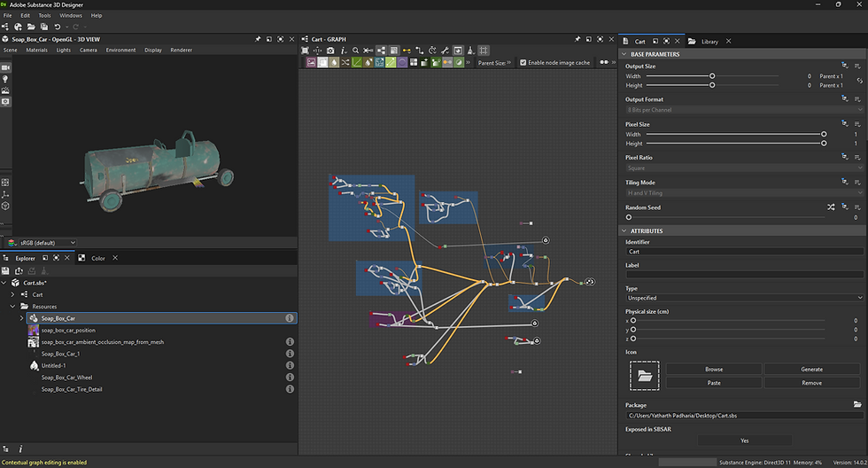
Task: Click the undo arrow in the main toolbar
Action: click(57, 27)
